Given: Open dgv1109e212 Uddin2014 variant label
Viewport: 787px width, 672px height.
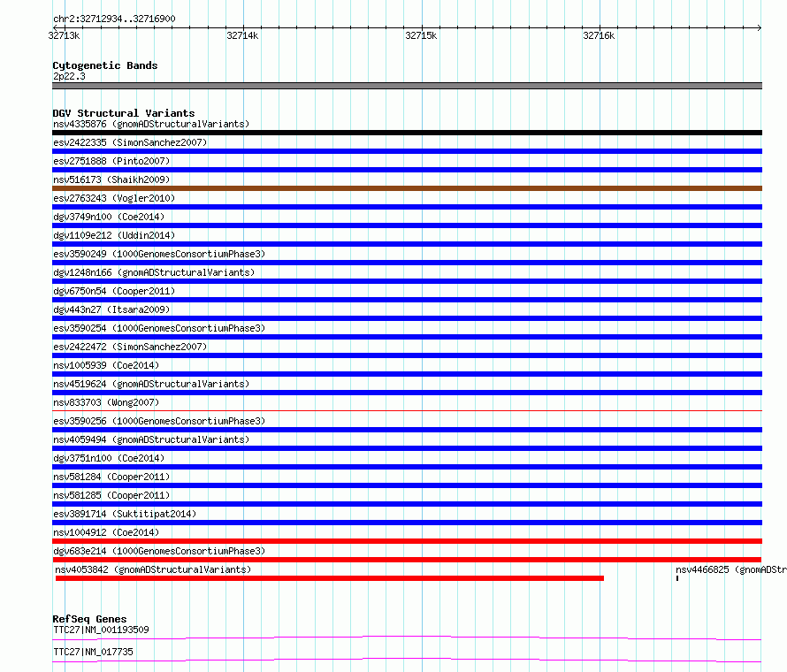Looking at the screenshot, I should click(x=114, y=235).
